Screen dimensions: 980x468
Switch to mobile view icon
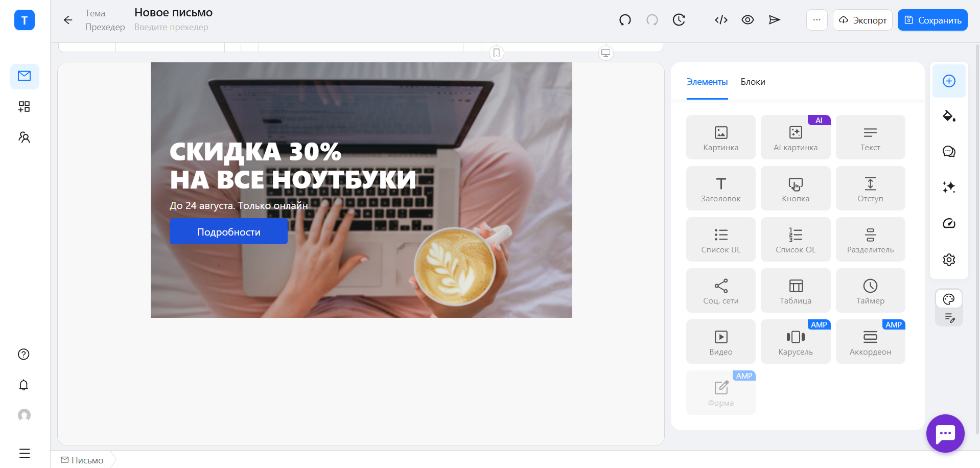click(496, 53)
